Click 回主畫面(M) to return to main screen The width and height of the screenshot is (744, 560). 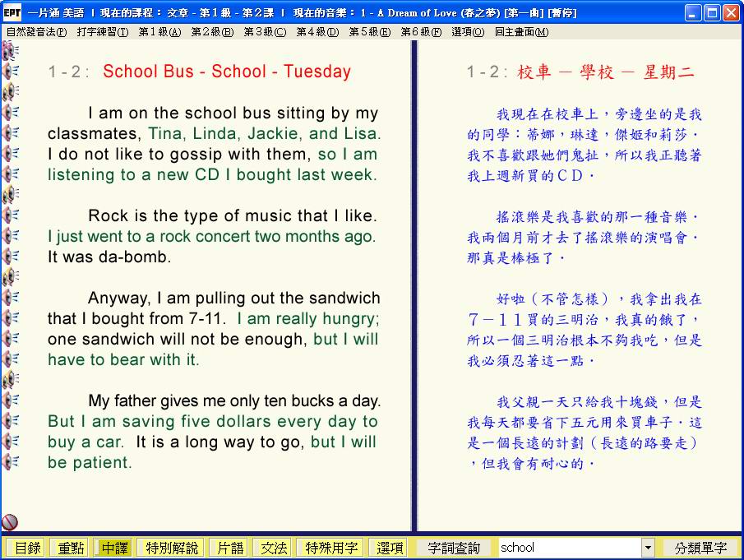tap(521, 32)
